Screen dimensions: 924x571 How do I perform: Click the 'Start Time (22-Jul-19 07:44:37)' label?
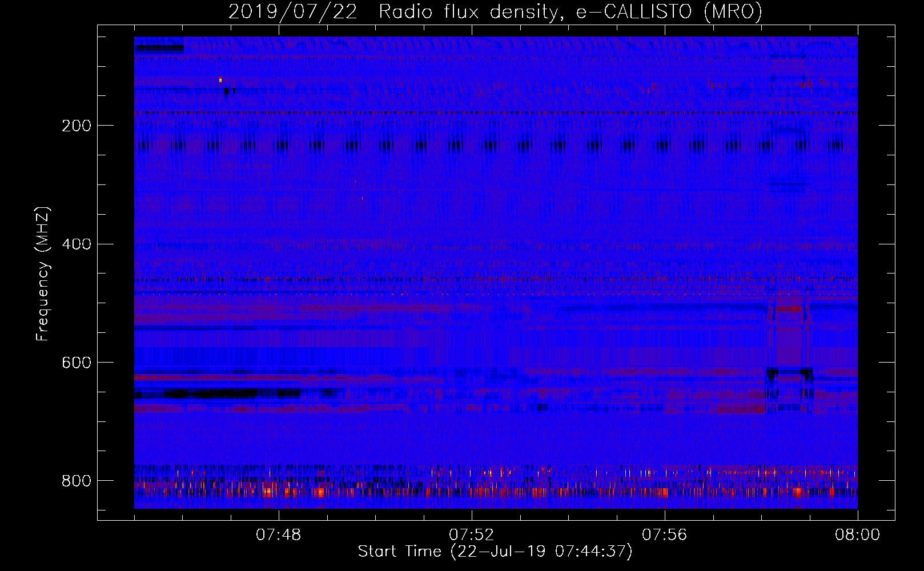click(495, 552)
